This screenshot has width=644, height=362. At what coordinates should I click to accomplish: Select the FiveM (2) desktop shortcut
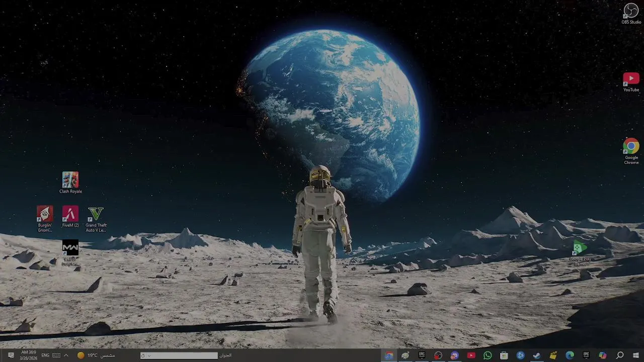(70, 217)
